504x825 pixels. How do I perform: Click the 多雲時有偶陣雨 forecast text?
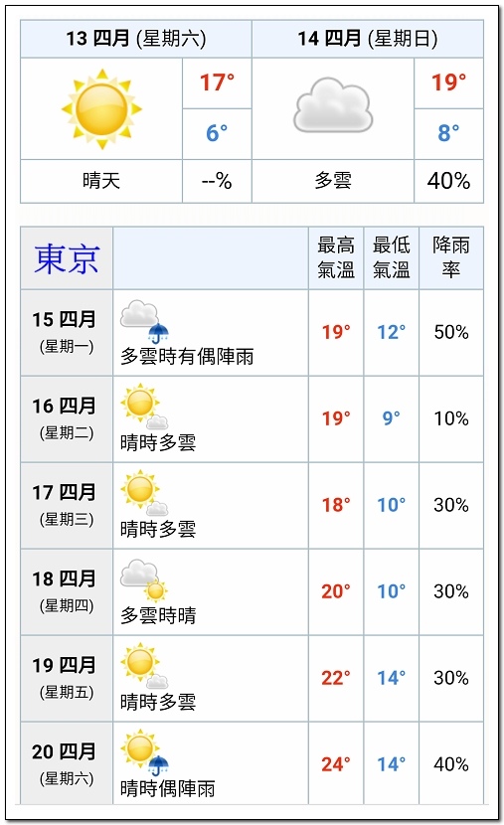click(187, 357)
